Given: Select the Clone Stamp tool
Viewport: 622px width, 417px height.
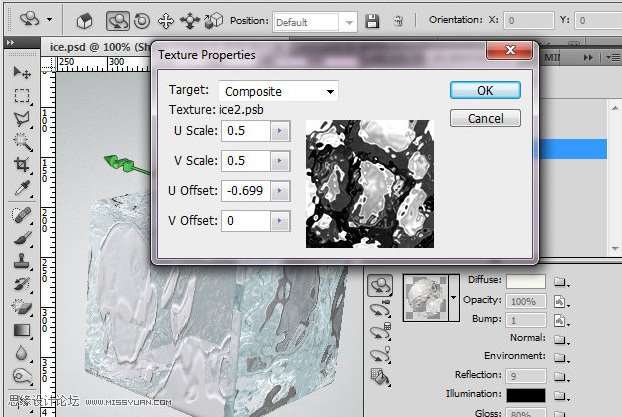Looking at the screenshot, I should 21,261.
